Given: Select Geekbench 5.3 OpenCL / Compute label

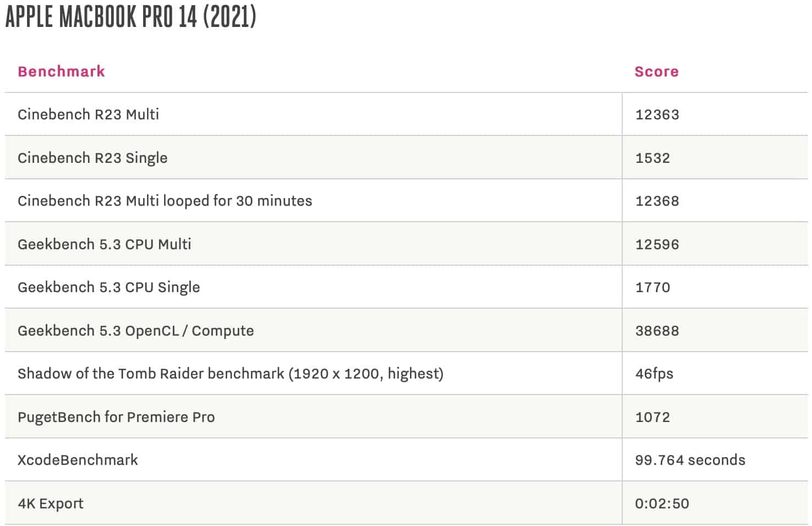Looking at the screenshot, I should pyautogui.click(x=136, y=331).
